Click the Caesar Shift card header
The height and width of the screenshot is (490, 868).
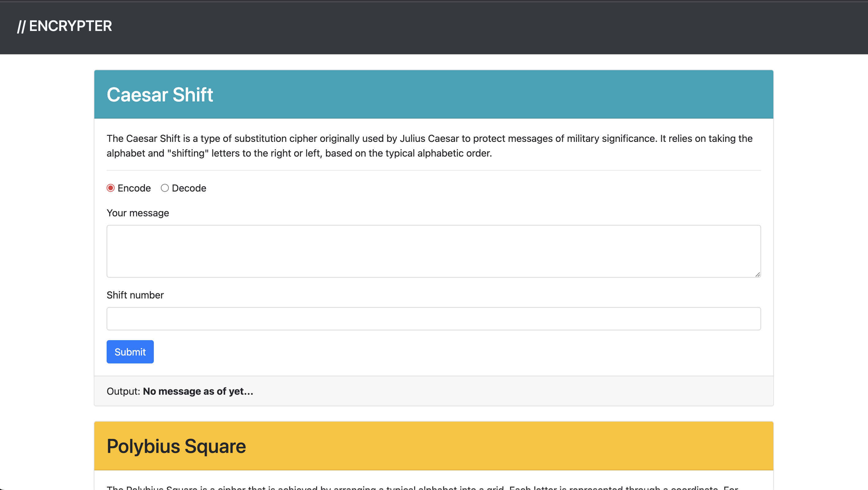click(x=434, y=94)
